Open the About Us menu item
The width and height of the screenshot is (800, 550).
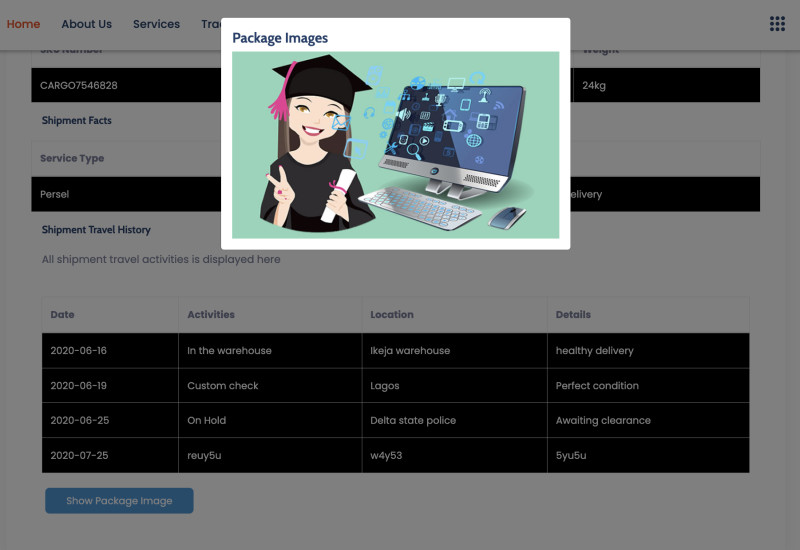86,24
